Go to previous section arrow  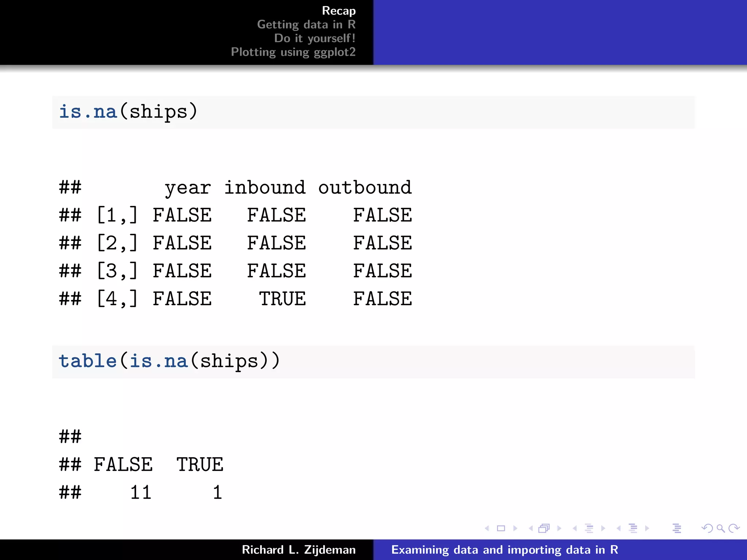point(619,528)
